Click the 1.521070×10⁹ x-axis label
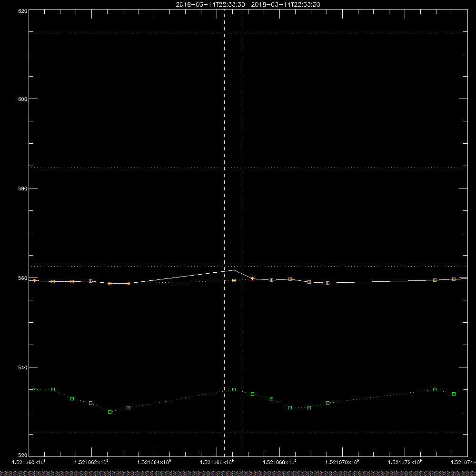476x476 pixels. click(342, 462)
